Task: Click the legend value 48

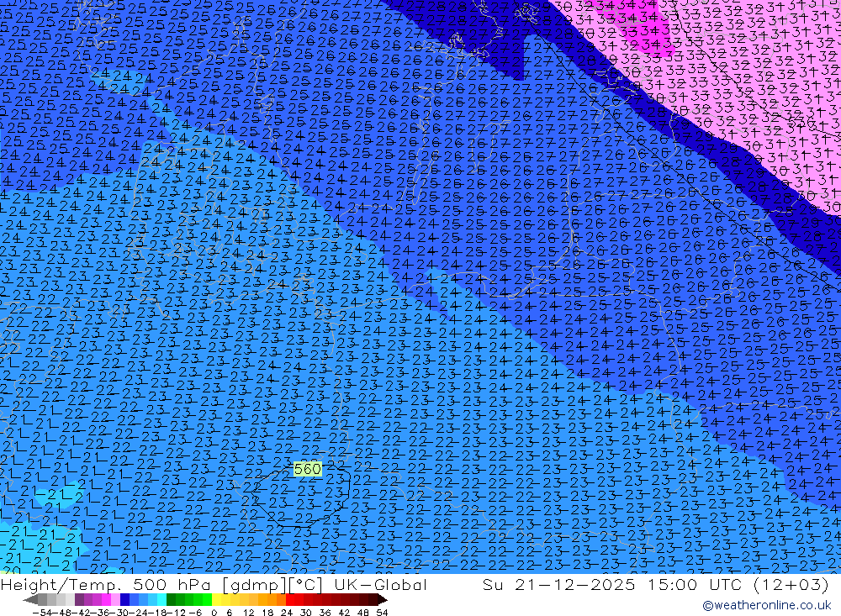Action: point(363,613)
